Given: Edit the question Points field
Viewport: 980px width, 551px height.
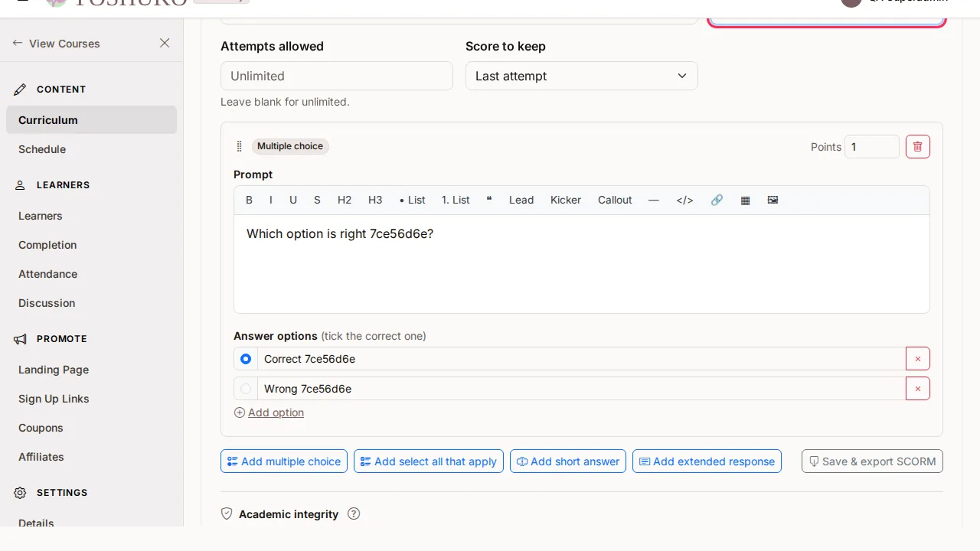Looking at the screenshot, I should tap(872, 147).
